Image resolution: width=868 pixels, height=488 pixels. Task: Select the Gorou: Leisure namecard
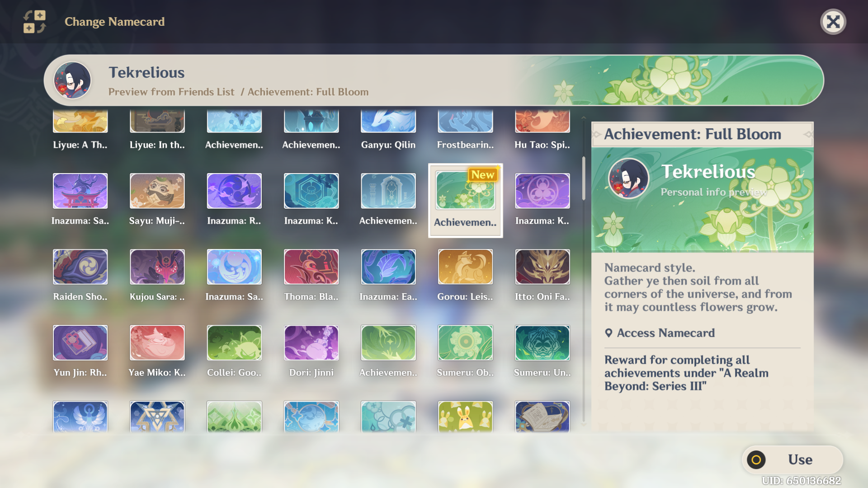click(465, 267)
